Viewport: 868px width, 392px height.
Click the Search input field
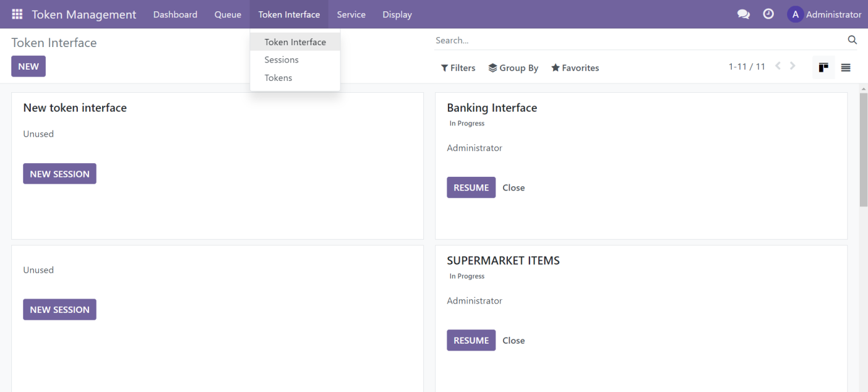coord(637,40)
